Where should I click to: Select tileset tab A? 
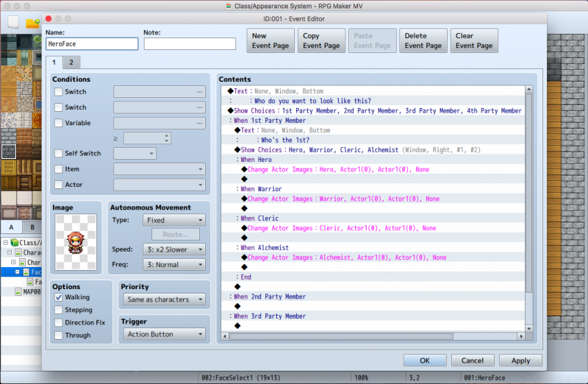11,227
